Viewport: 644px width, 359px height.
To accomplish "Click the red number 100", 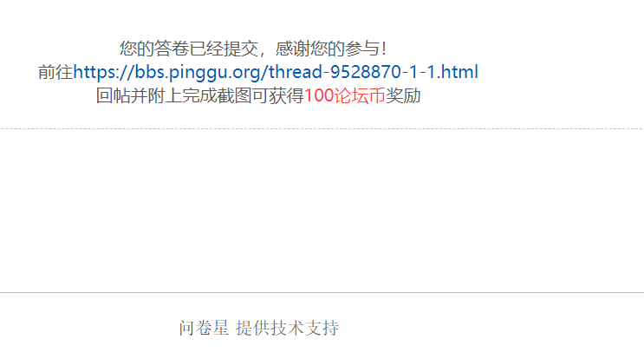I will tap(319, 96).
